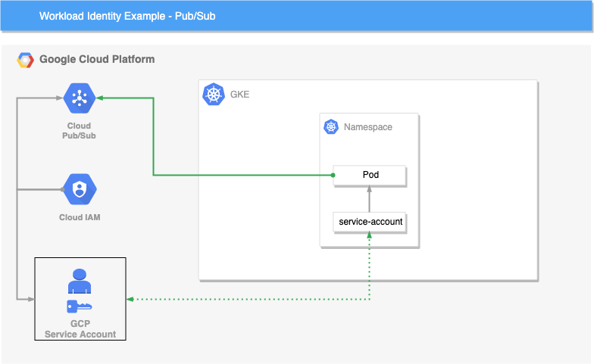Click the Namespace Kubernetes icon

click(331, 127)
